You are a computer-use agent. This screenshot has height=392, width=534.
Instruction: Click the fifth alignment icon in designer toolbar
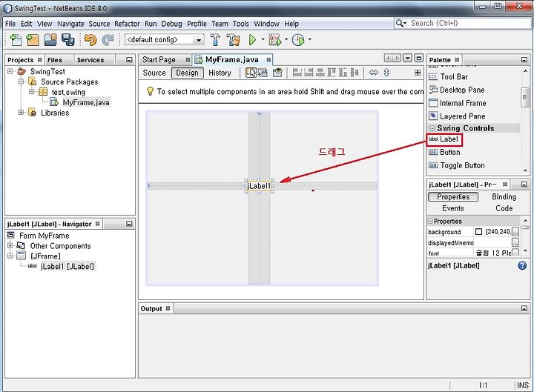pos(343,73)
